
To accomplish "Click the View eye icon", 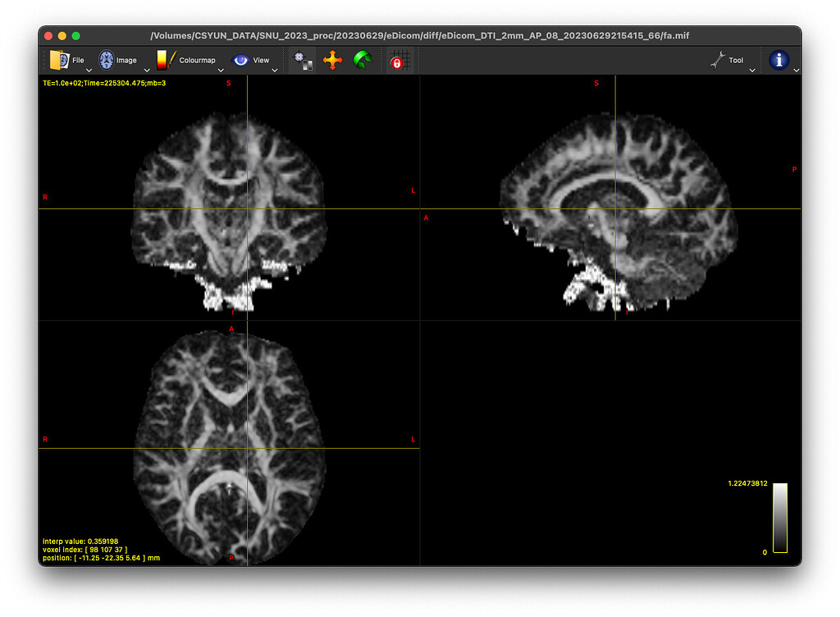I will (x=240, y=59).
